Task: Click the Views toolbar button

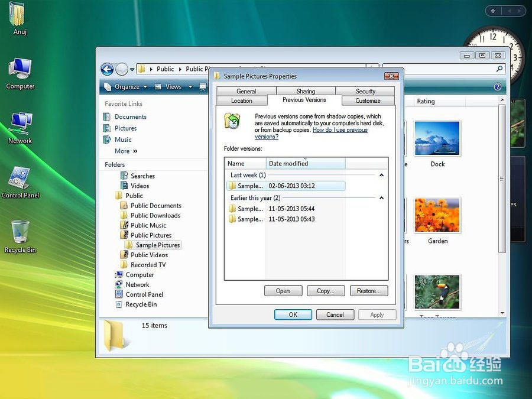Action: point(168,87)
